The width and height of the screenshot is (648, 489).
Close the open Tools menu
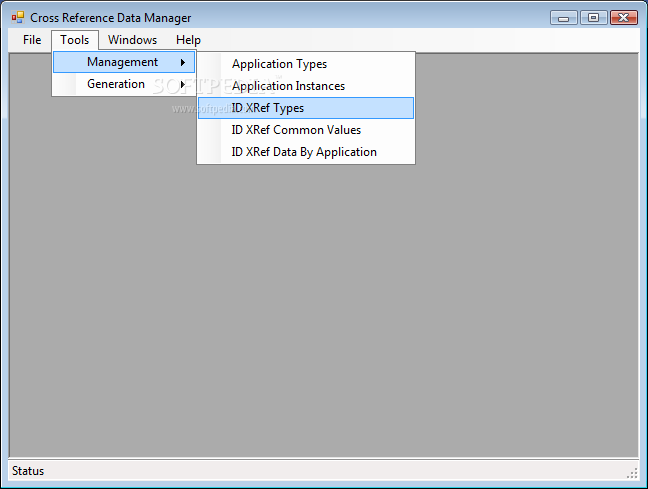click(x=75, y=40)
